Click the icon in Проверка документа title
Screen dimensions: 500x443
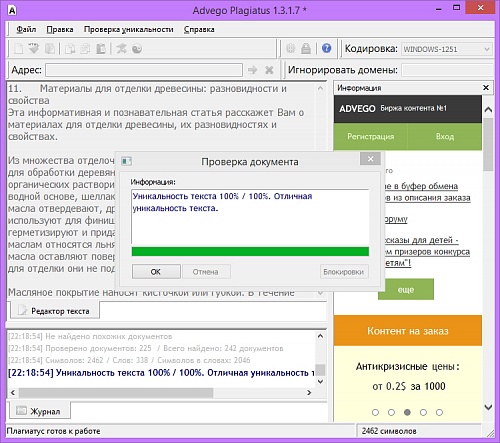[126, 162]
